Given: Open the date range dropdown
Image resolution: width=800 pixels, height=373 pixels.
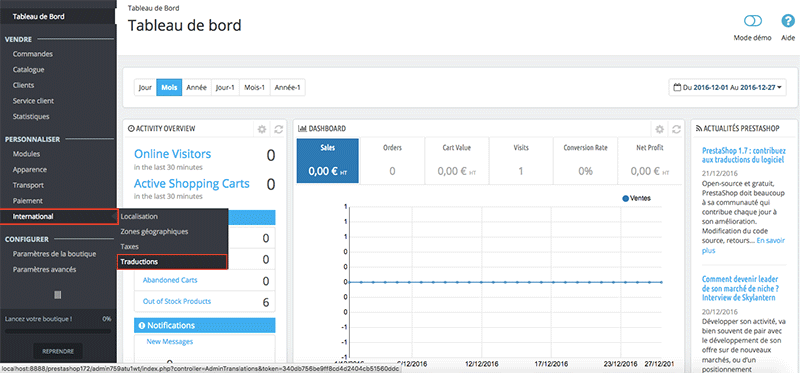Looking at the screenshot, I should 728,87.
